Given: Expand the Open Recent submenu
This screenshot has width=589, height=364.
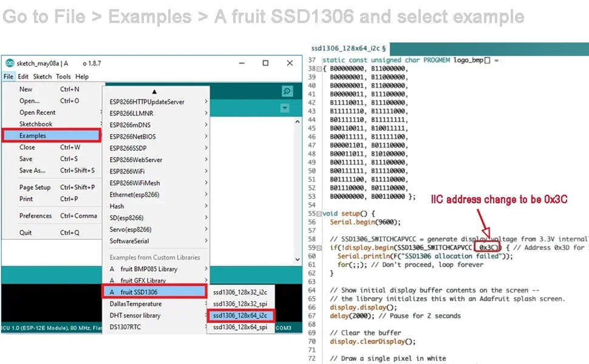Looking at the screenshot, I should click(x=52, y=113).
